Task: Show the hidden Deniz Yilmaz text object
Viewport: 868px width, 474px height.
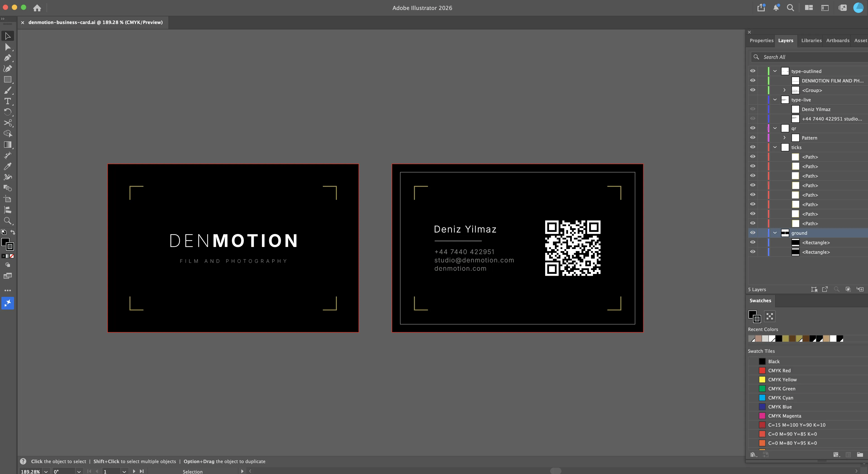Action: click(753, 109)
